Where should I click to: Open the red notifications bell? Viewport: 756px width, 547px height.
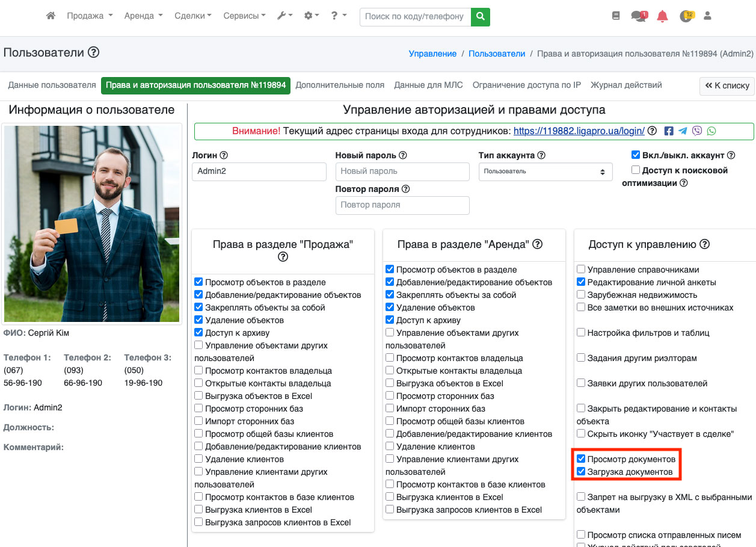(x=662, y=16)
